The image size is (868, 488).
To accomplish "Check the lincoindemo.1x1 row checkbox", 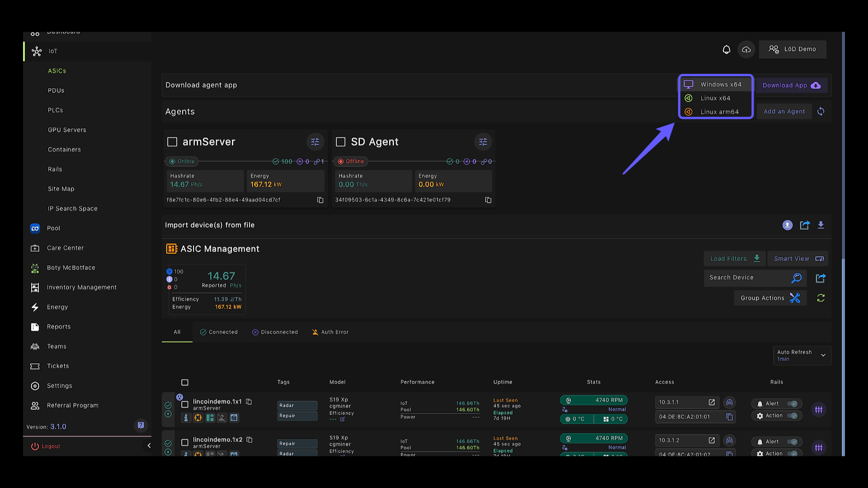I will point(185,404).
